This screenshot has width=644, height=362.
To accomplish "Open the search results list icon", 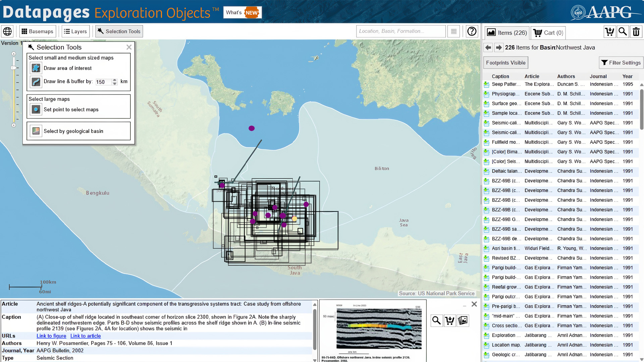I will click(x=453, y=32).
